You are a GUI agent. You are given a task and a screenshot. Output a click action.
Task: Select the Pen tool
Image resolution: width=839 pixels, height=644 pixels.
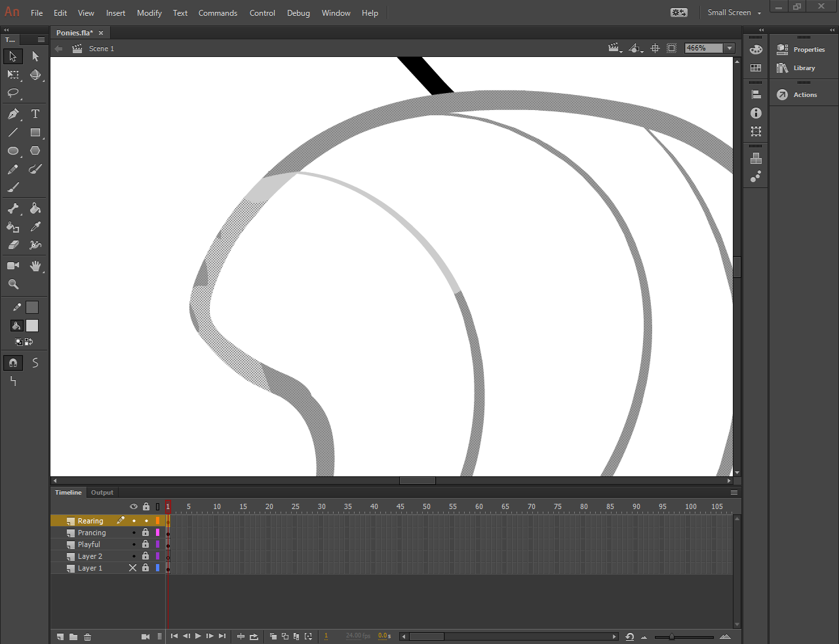click(13, 114)
